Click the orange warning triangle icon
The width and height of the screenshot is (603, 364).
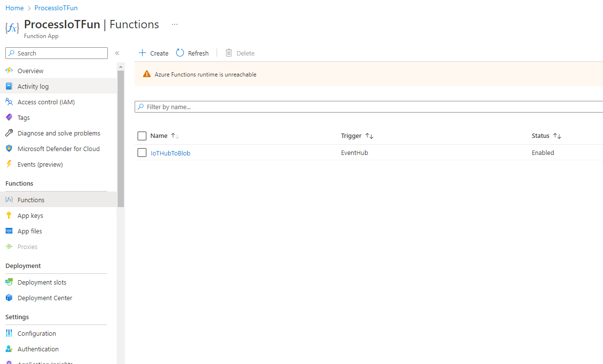pos(147,74)
